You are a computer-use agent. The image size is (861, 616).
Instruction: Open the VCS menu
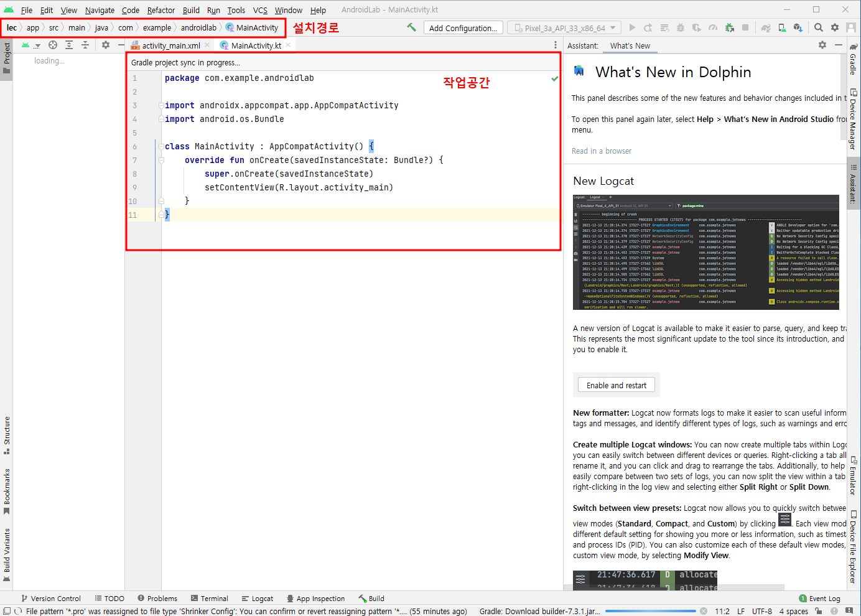pos(260,10)
